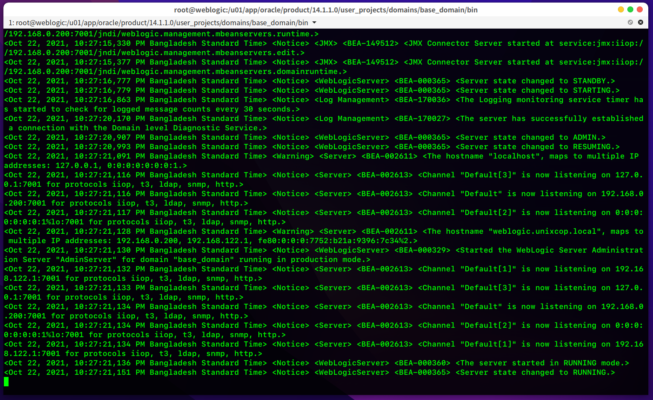Click 'Server state changed to RUNNING.' text
The height and width of the screenshot is (400, 653).
[x=535, y=372]
